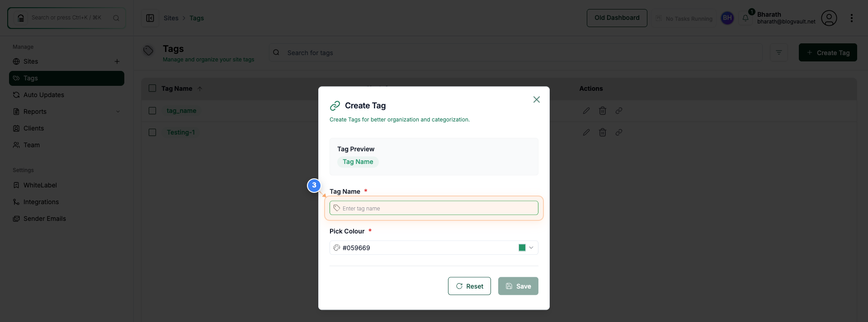Check the tag_name row checkbox
868x322 pixels.
(x=152, y=111)
